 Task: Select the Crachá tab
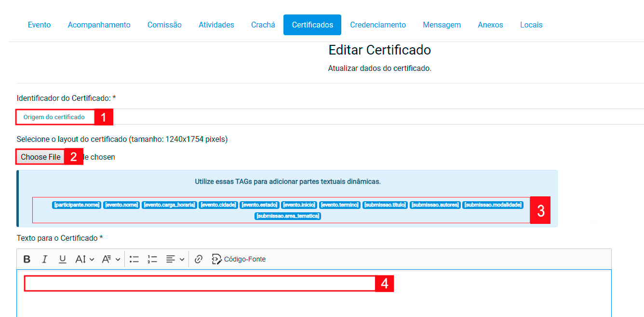[x=263, y=25]
